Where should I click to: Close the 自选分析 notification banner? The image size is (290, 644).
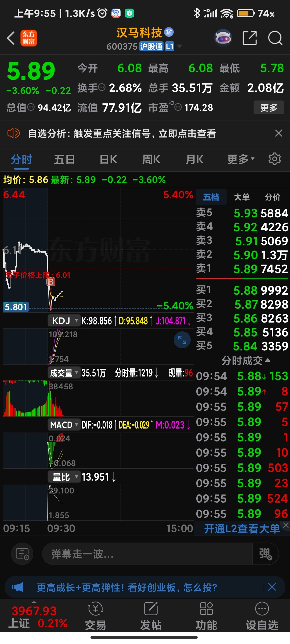pyautogui.click(x=279, y=133)
